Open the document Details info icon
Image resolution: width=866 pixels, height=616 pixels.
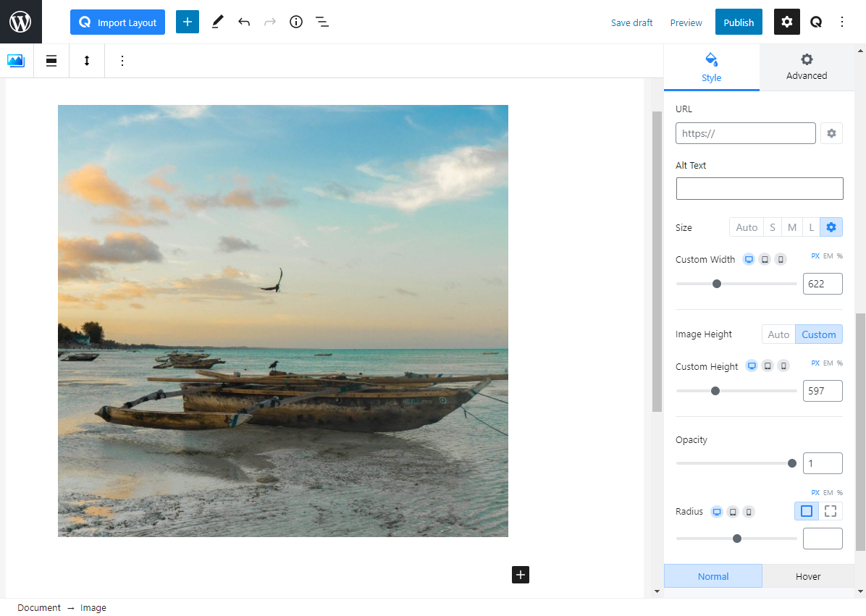coord(296,22)
